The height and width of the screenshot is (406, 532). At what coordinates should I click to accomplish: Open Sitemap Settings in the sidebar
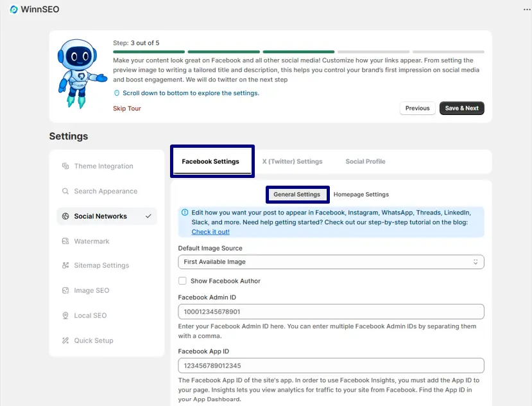[107, 265]
